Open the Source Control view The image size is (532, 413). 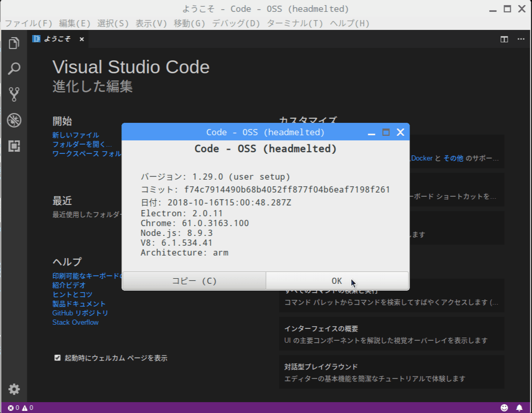click(14, 94)
